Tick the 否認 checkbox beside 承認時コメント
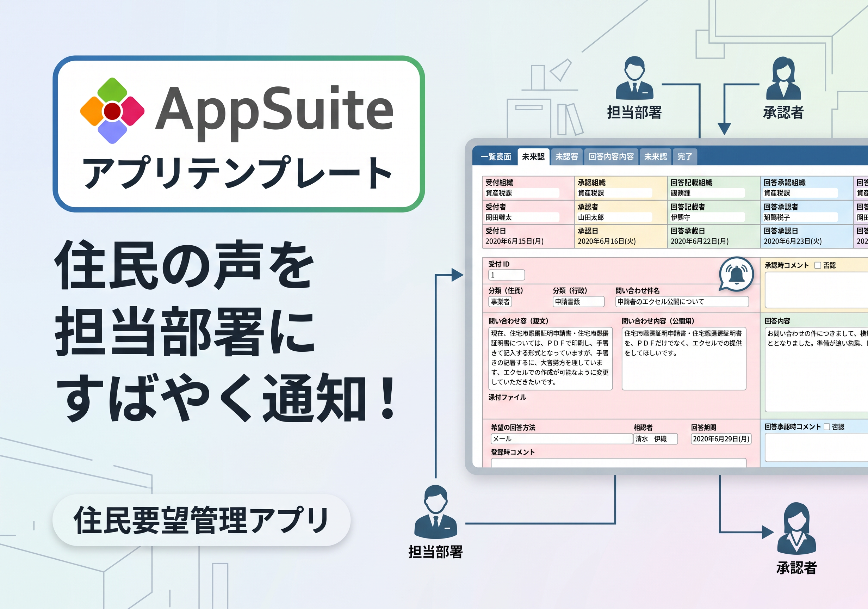 (817, 265)
